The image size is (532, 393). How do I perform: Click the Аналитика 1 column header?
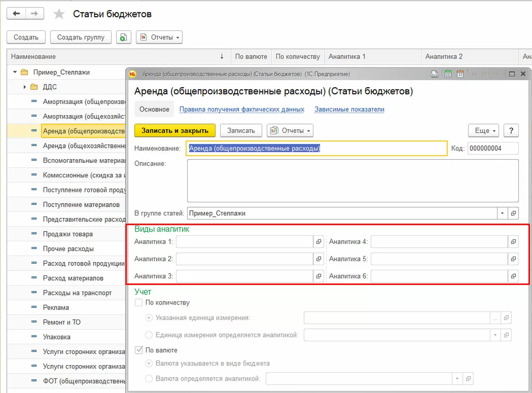pos(373,57)
